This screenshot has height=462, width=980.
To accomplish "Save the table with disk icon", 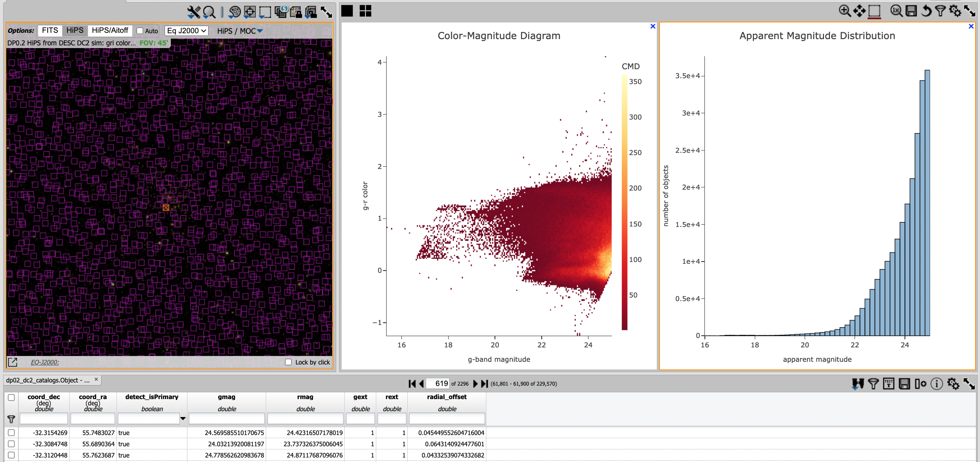I will click(x=904, y=384).
